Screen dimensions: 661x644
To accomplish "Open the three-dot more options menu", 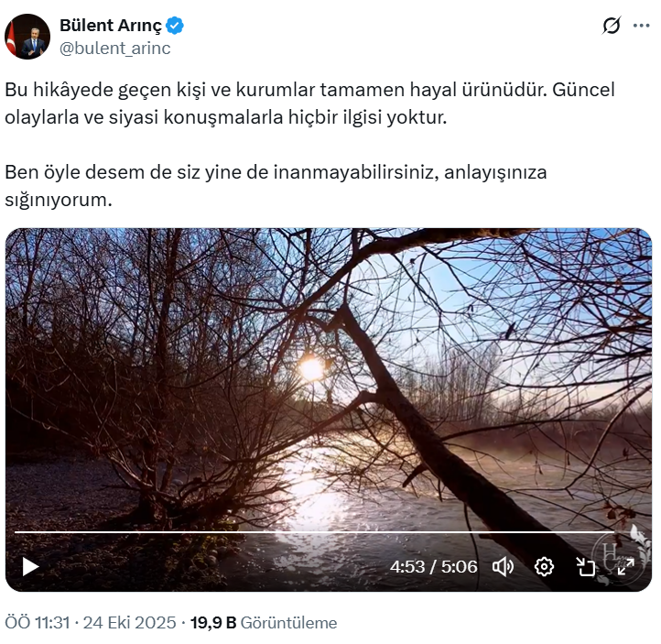I will click(641, 26).
